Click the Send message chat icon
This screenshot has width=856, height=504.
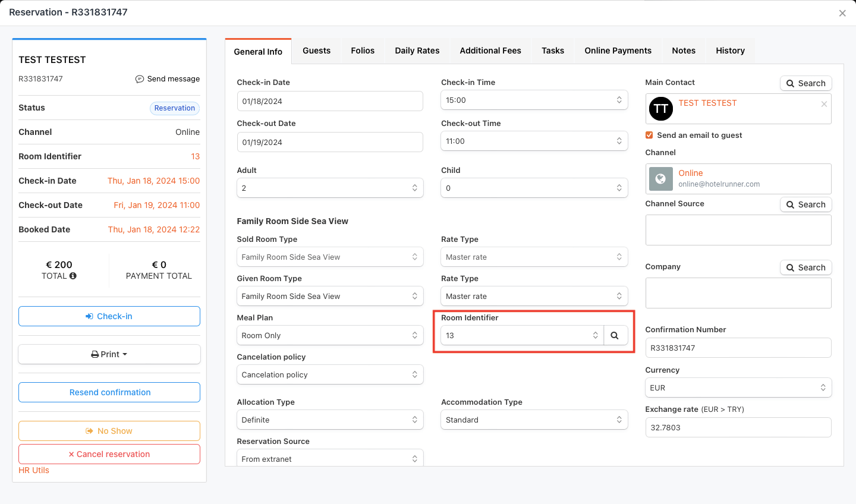tap(140, 79)
